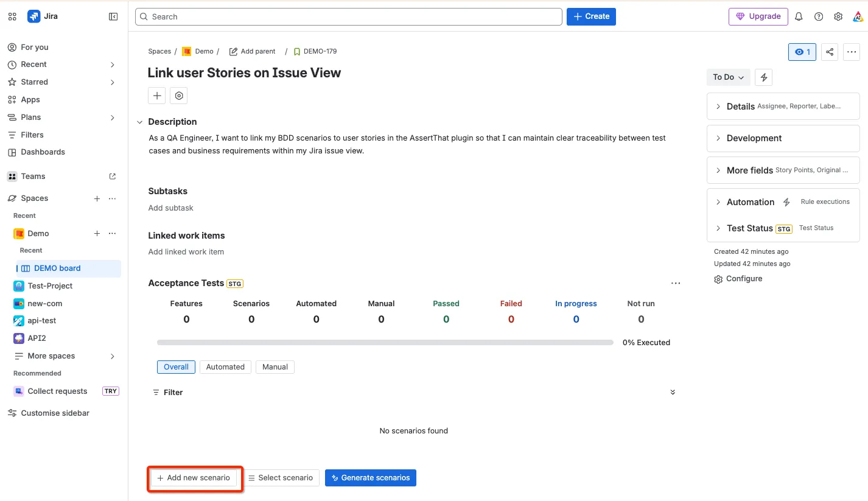
Task: Collapse the sidebar using the panel icon
Action: coord(113,16)
